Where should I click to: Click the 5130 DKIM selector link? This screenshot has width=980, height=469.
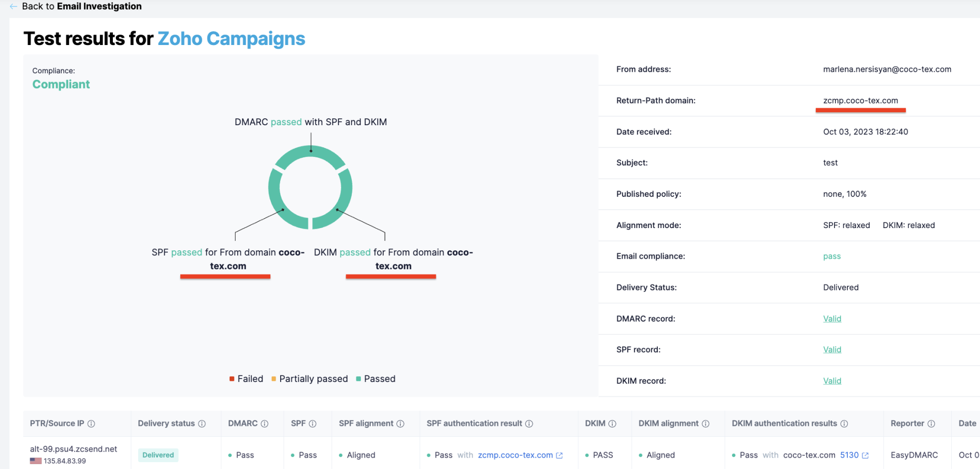tap(849, 455)
